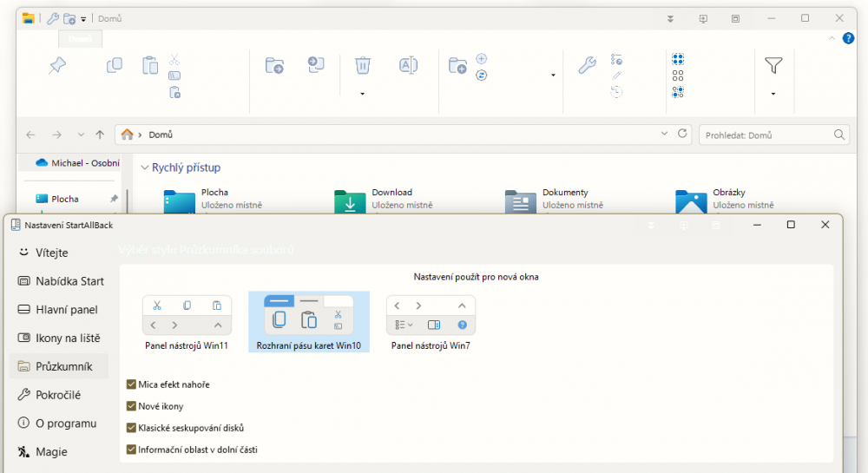
Task: Click the funnel filter icon in ribbon
Action: (773, 65)
